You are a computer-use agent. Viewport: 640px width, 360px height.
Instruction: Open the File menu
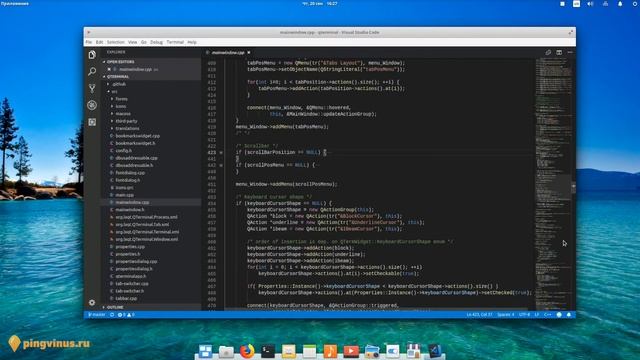click(x=89, y=42)
